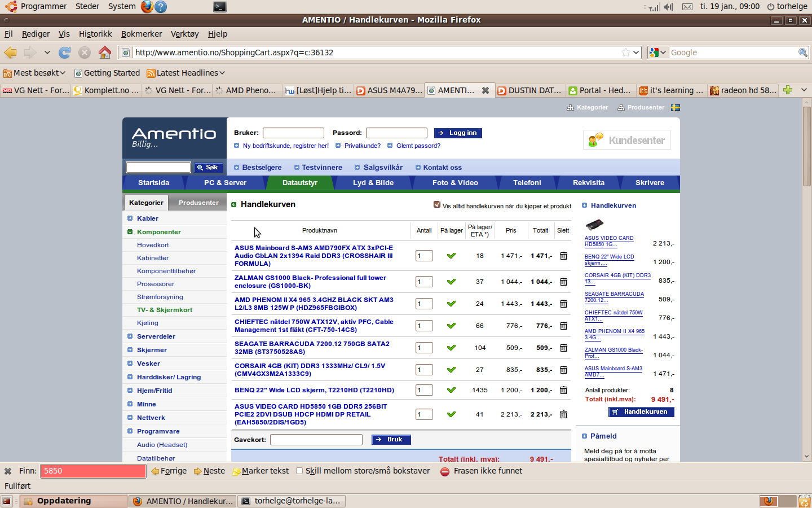The width and height of the screenshot is (812, 508).
Task: Delete ASUS Mainboard Crosshair III from cart
Action: pyautogui.click(x=563, y=256)
